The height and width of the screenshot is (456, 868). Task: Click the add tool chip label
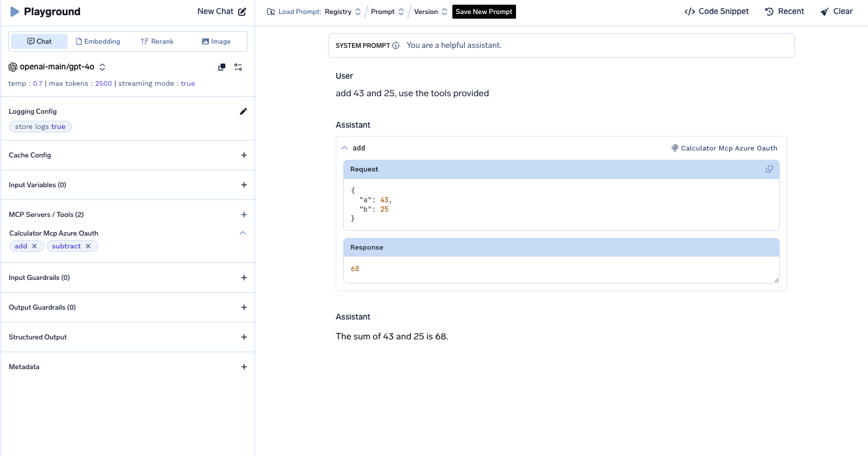click(x=21, y=246)
